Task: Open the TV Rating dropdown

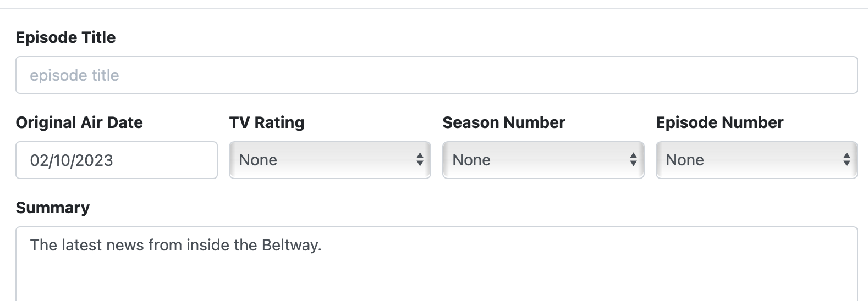Action: pos(329,160)
